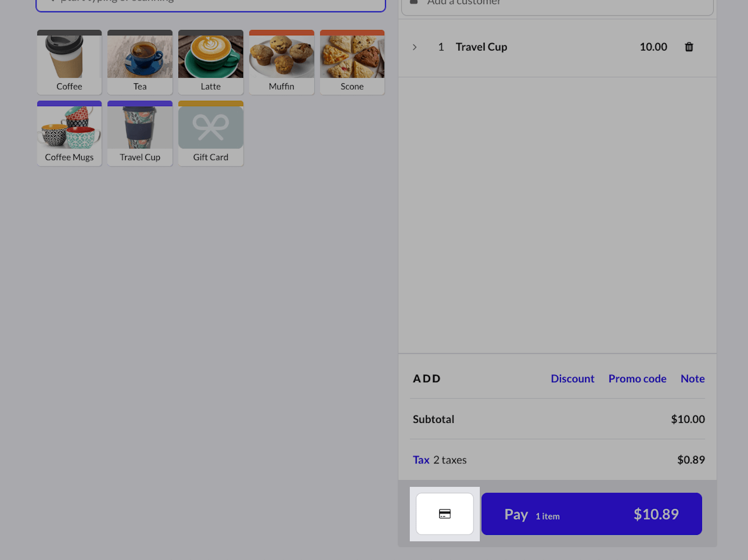Add another Travel Cup from product grid
Image resolution: width=748 pixels, height=560 pixels.
coord(140,133)
